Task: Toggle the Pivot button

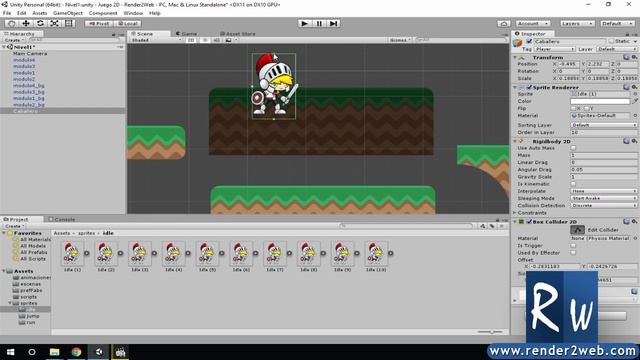Action: [99, 24]
